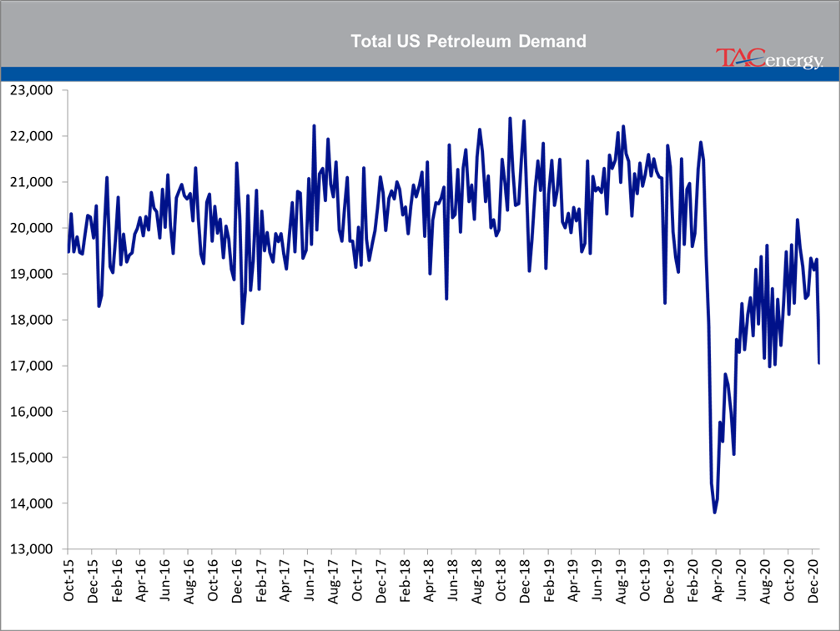Click the 22,000 y-axis label
This screenshot has height=631, width=840.
pyautogui.click(x=31, y=136)
